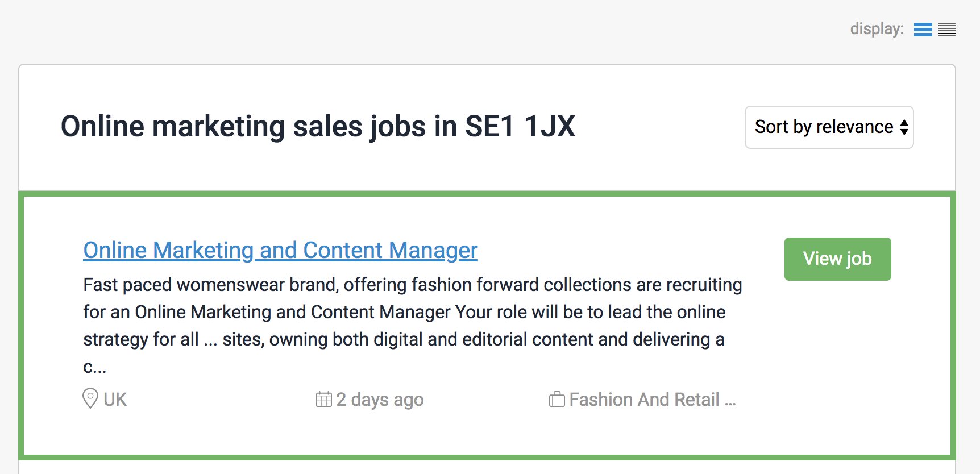The width and height of the screenshot is (980, 474).
Task: Click the job description starting Fast paced womenswear
Action: click(x=412, y=326)
